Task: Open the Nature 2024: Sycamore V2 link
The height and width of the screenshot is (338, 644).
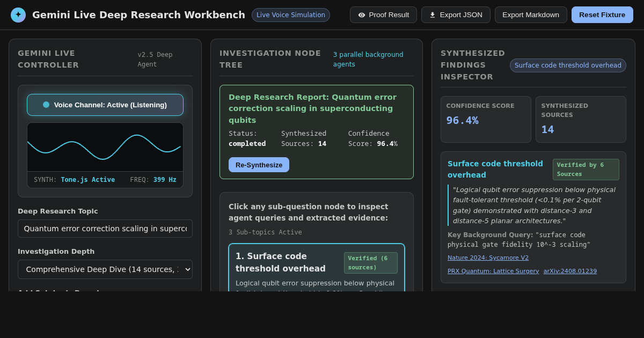Action: (488, 258)
